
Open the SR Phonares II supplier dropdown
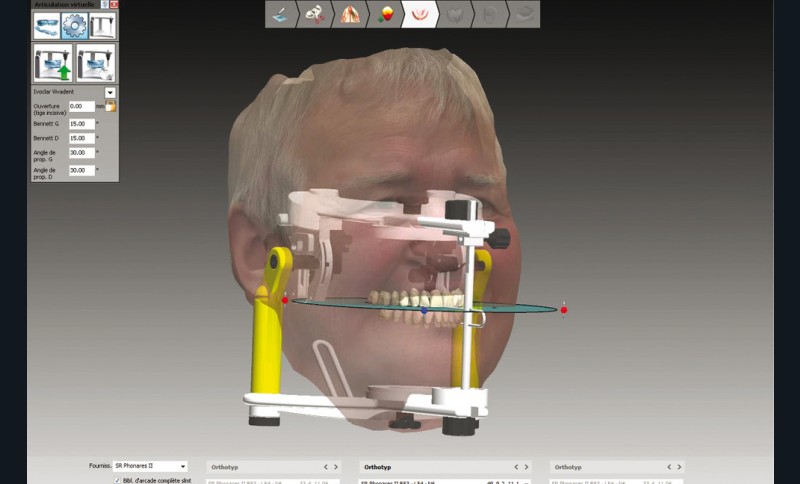coord(181,466)
